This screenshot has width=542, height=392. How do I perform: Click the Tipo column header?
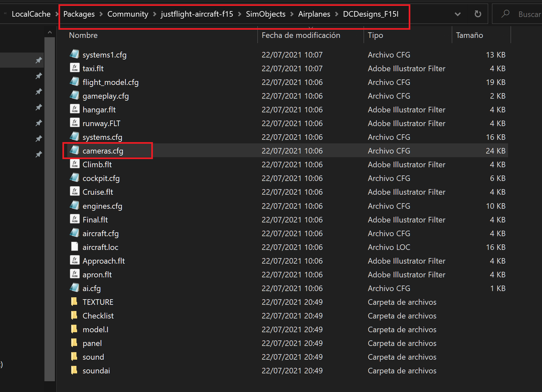tap(375, 35)
